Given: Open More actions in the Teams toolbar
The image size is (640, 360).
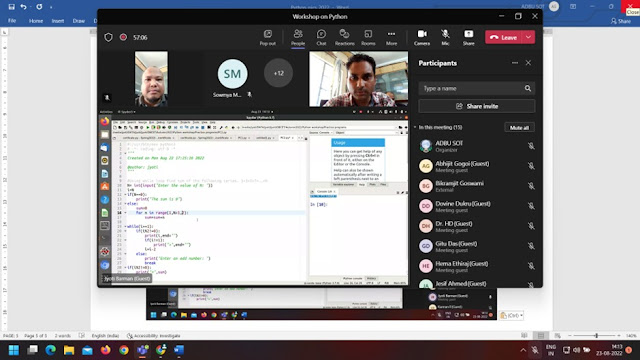Looking at the screenshot, I should 391,37.
